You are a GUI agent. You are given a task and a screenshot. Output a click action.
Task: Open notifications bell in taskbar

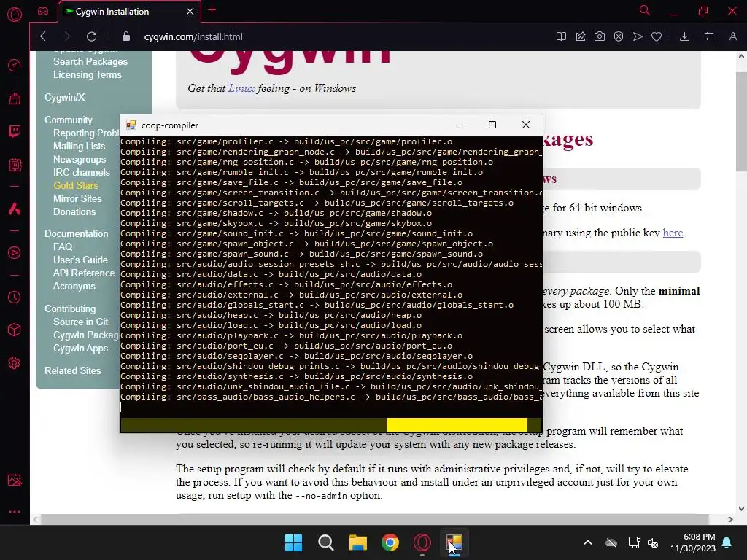pyautogui.click(x=727, y=542)
